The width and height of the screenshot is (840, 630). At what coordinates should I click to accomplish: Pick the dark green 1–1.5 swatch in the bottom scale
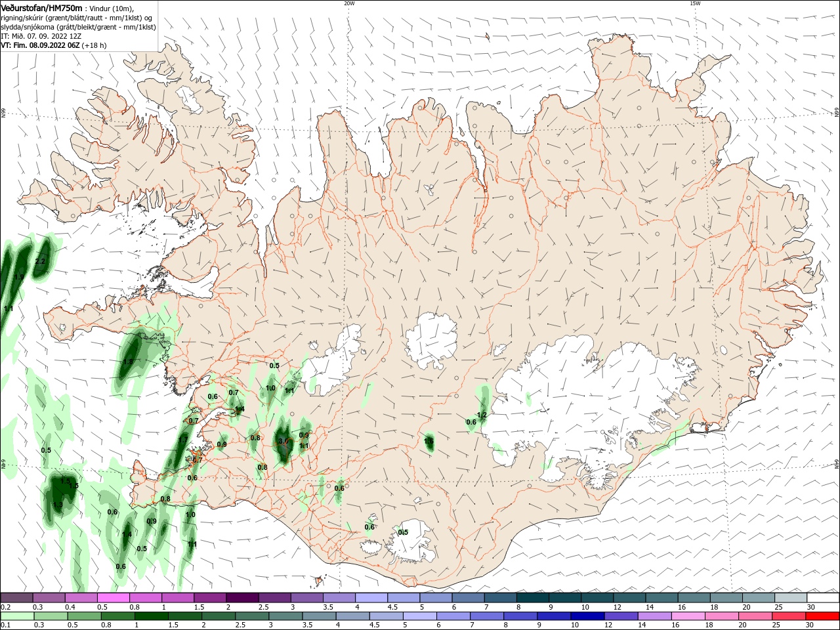pos(152,616)
